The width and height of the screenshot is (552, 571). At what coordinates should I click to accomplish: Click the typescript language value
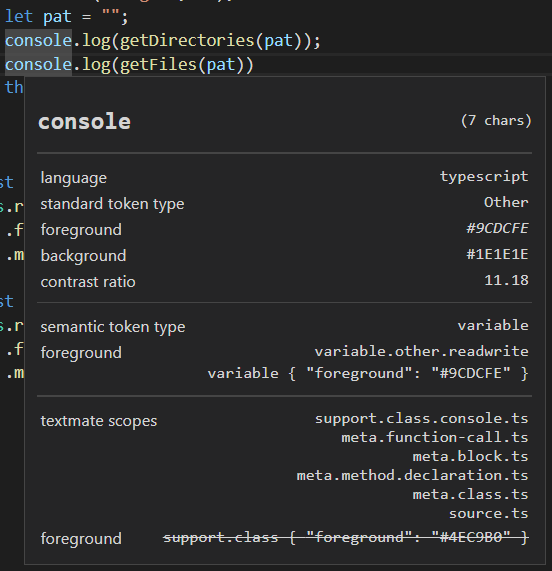click(484, 177)
